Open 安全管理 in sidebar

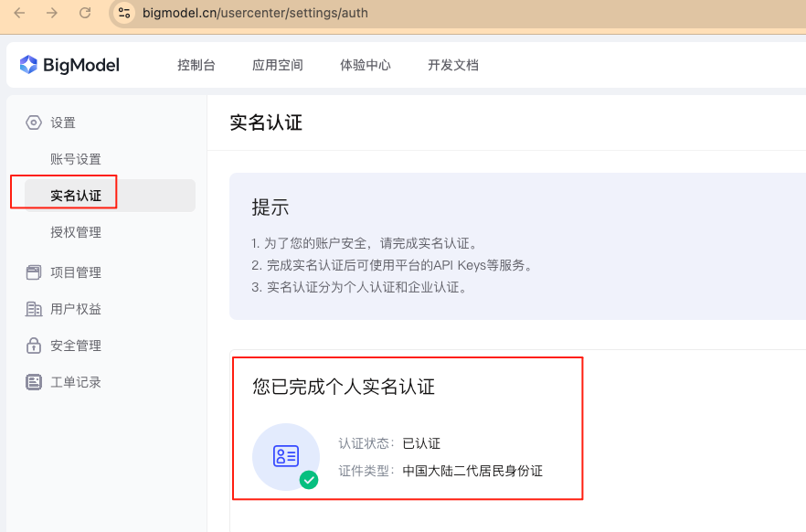[76, 346]
